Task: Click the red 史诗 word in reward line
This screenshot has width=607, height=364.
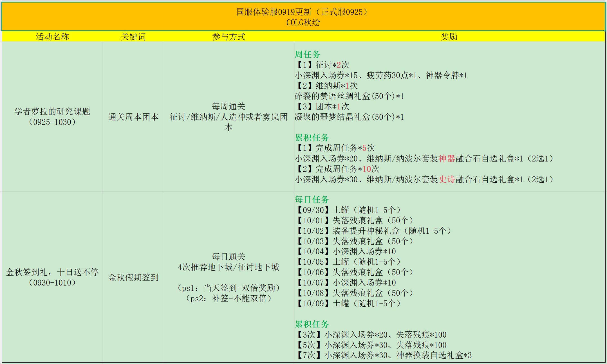Action: pos(447,179)
